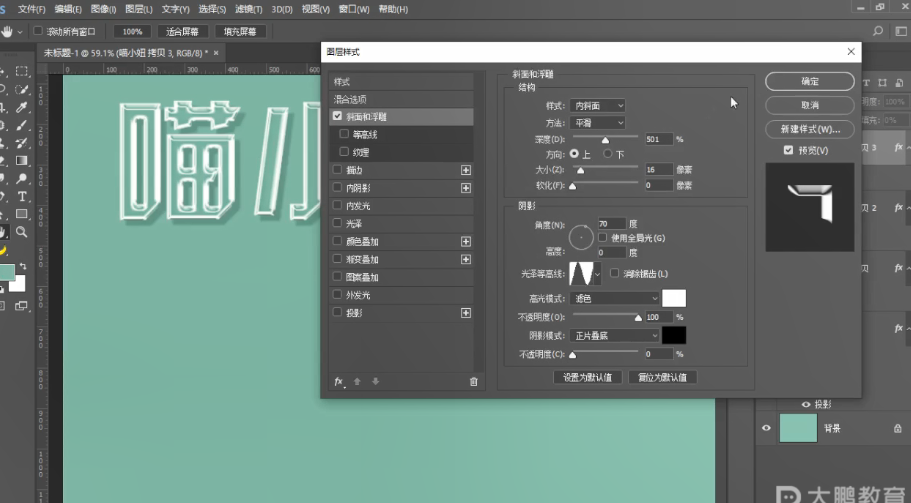This screenshot has height=503, width=911.
Task: Select the Zoom magnifier tool
Action: point(22,232)
